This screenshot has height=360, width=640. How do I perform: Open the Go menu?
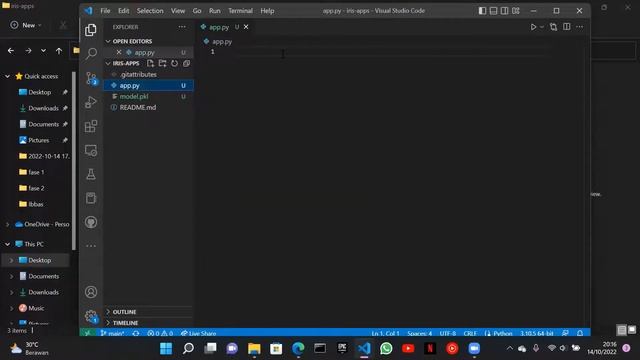click(x=197, y=11)
